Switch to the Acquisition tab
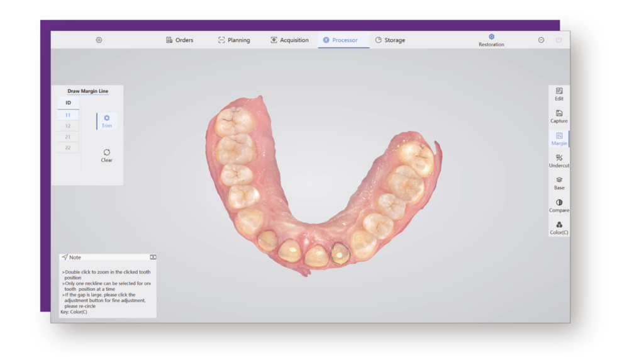 click(x=289, y=40)
